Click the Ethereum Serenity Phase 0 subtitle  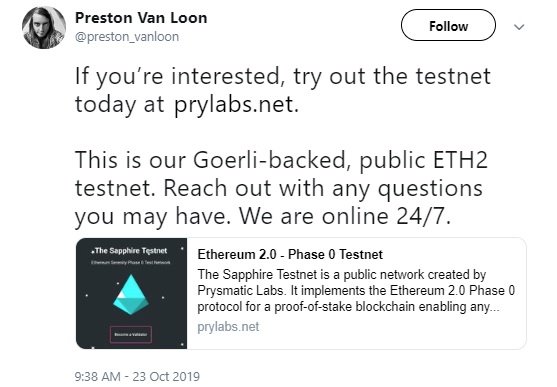(131, 263)
